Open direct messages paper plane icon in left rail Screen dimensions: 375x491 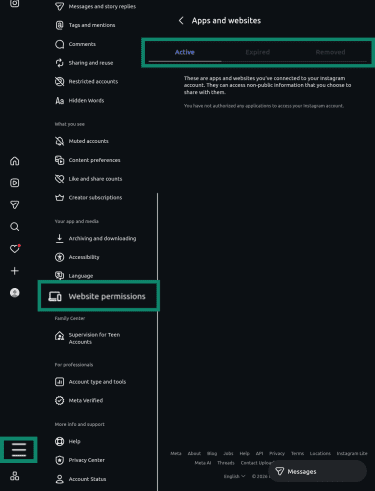(x=14, y=205)
